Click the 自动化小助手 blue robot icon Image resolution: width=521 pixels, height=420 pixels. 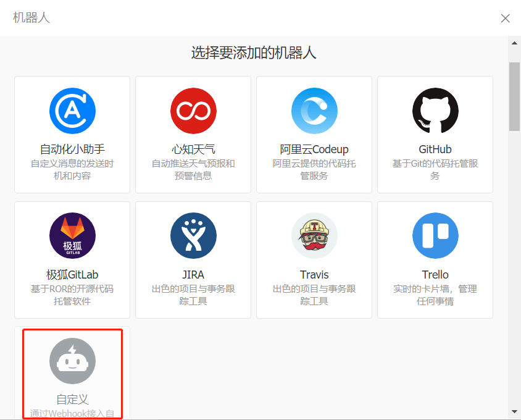coord(72,111)
